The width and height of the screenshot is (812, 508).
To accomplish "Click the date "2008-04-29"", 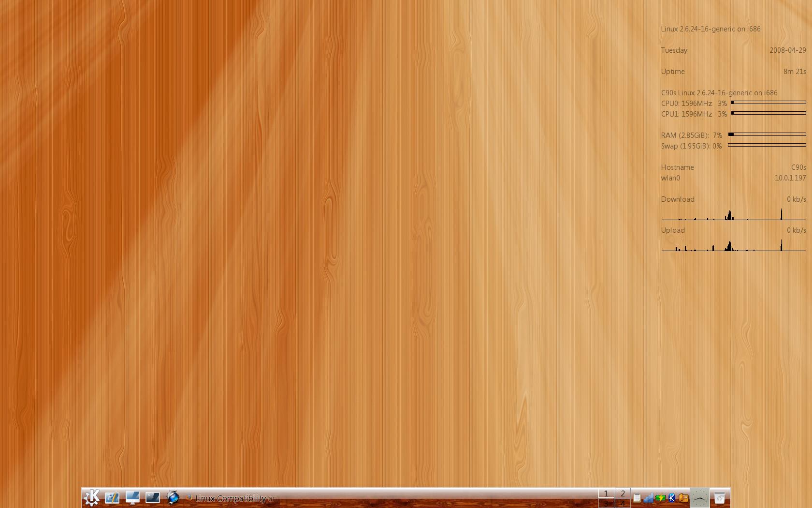I will (788, 50).
